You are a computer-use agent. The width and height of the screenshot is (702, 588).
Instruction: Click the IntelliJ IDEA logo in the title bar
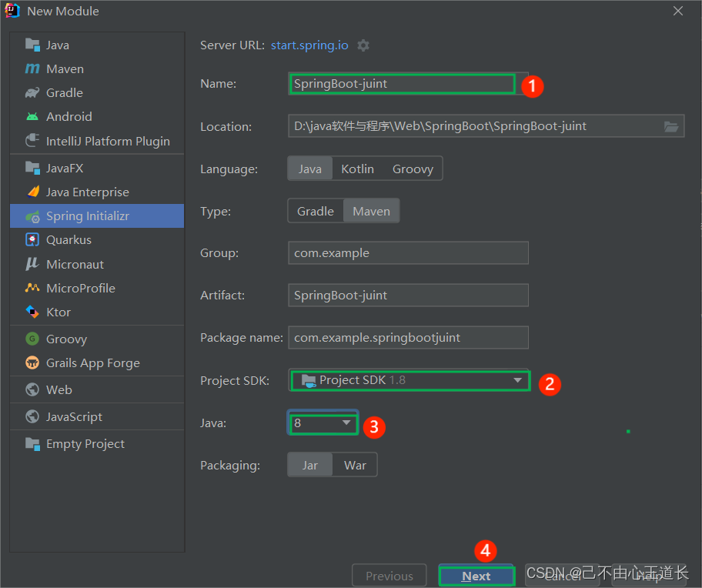(x=12, y=11)
